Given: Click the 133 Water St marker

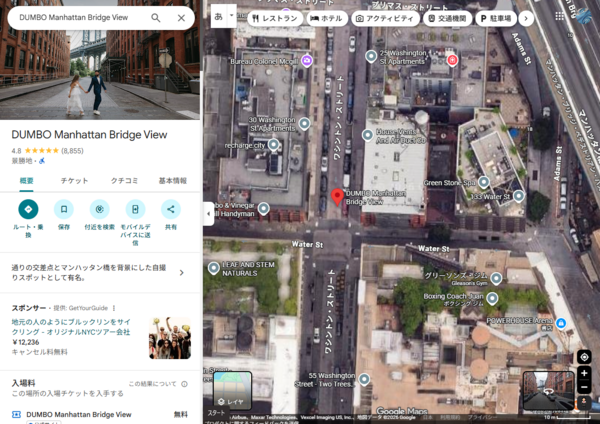Looking at the screenshot, I should 518,196.
